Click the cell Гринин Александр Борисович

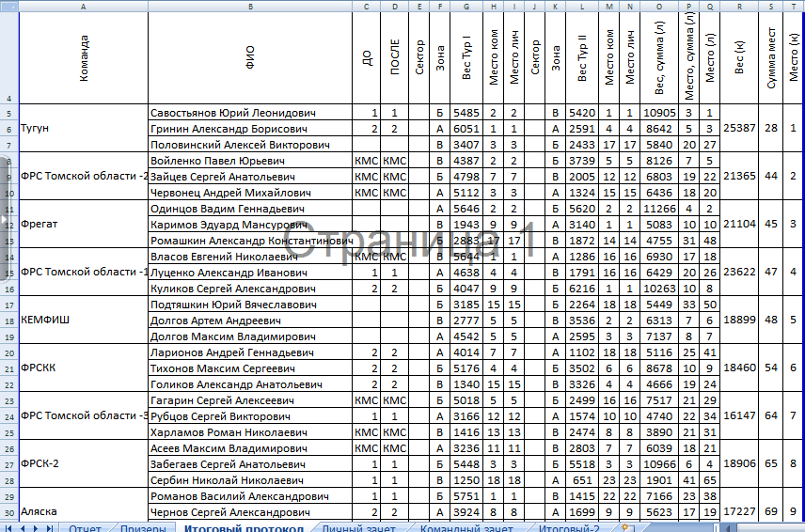250,128
